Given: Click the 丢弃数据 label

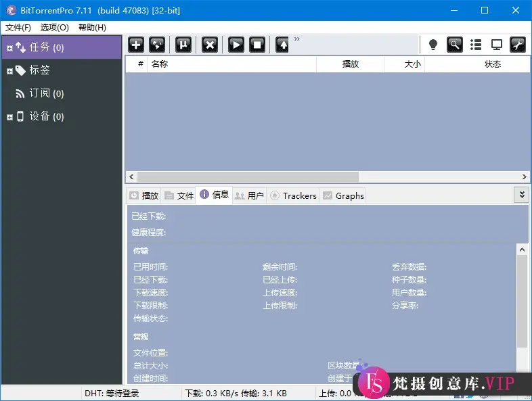Looking at the screenshot, I should click(409, 266).
